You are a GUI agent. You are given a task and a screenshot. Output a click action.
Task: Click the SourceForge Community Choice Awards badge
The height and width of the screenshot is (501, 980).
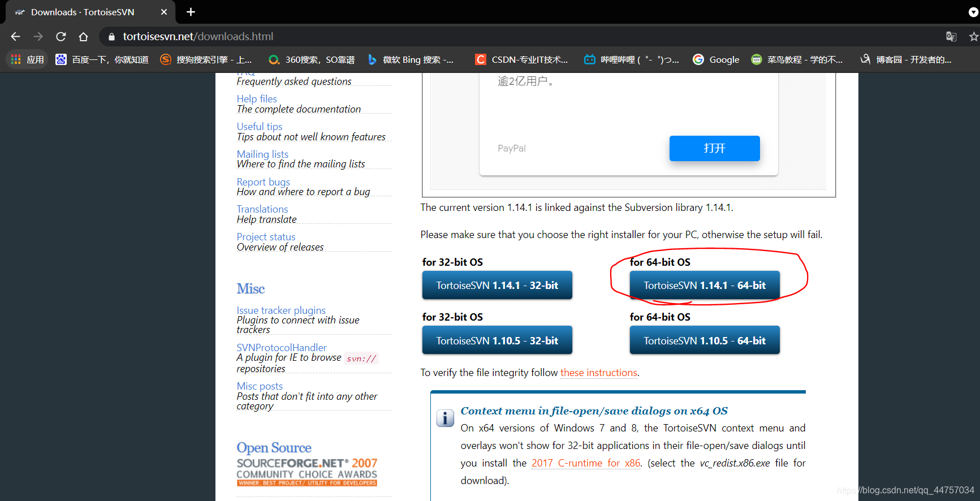click(307, 472)
